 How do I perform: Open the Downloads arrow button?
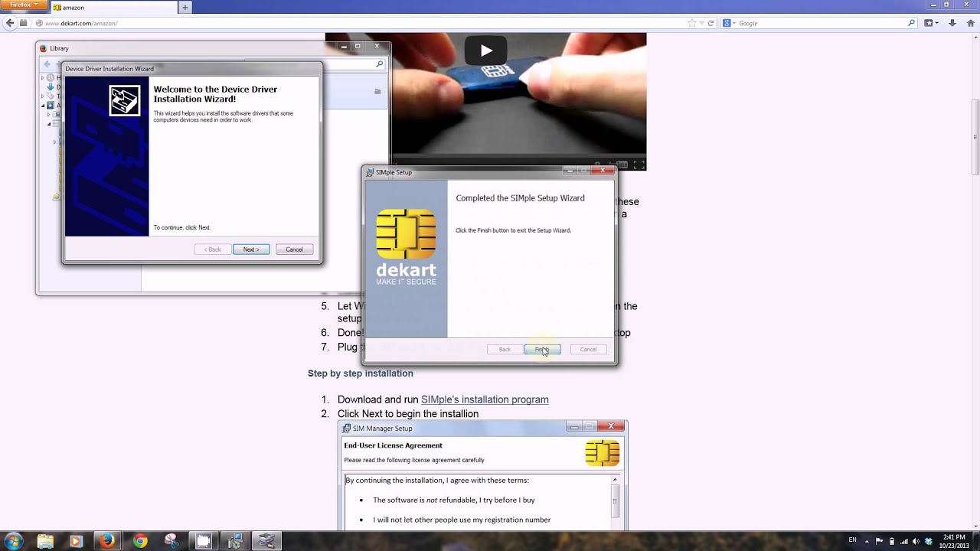pyautogui.click(x=952, y=23)
